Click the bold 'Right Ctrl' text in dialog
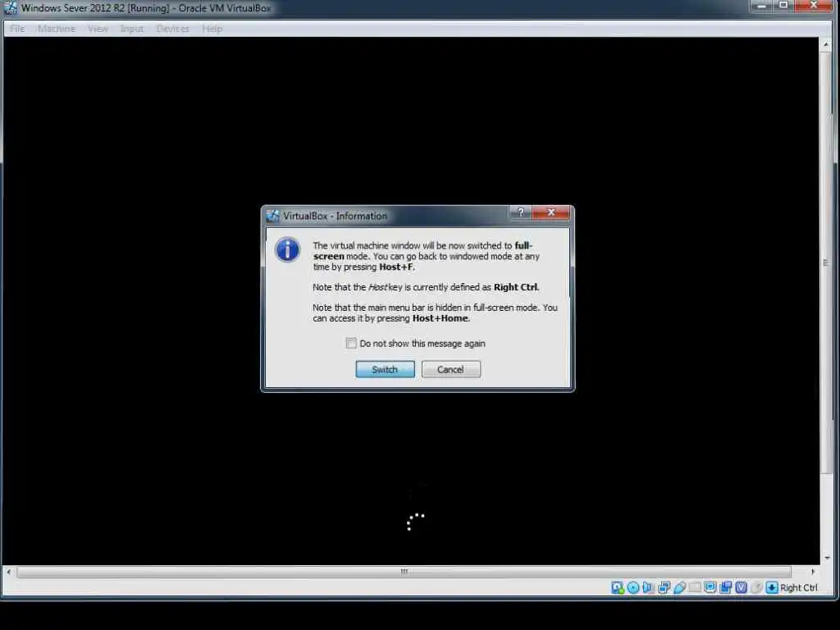Screen dimensions: 840x630 515,287
